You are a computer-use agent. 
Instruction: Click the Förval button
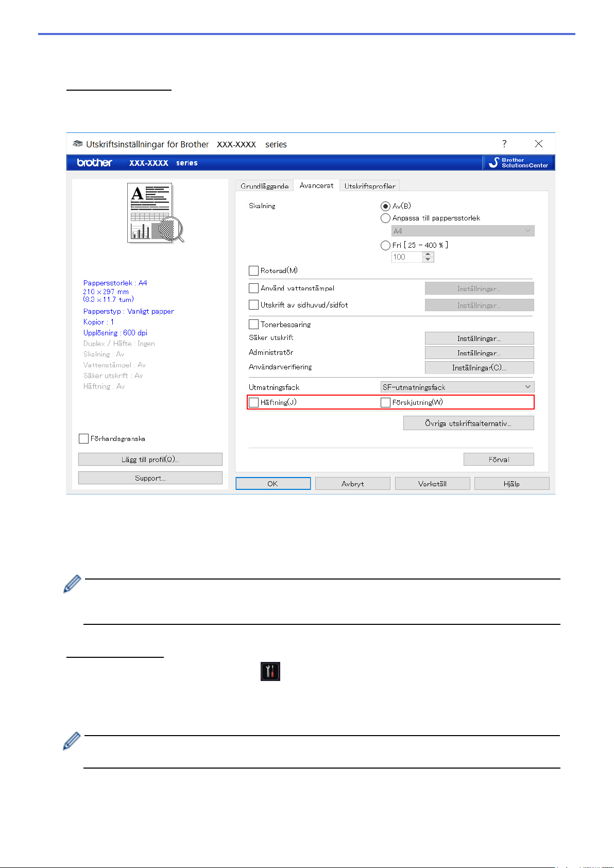pos(499,459)
